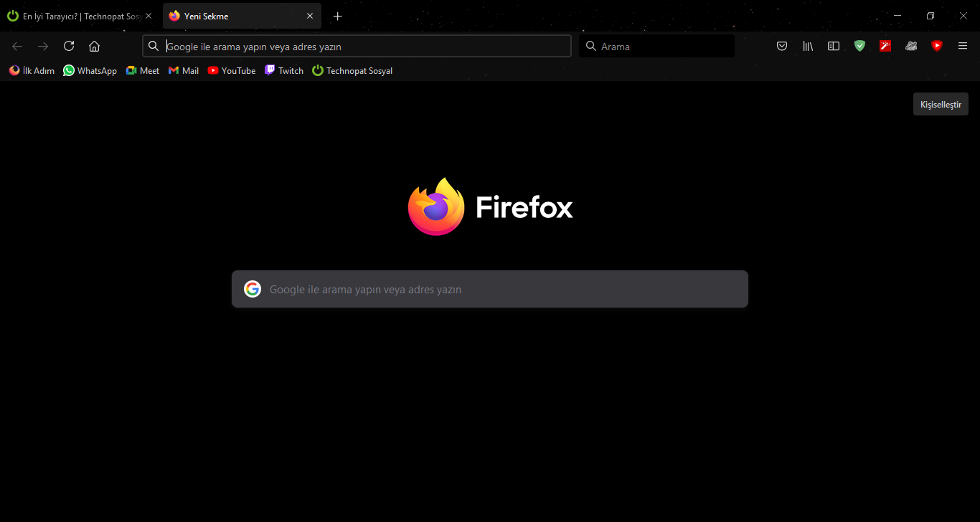Open the Firefox home page
The width and height of the screenshot is (980, 522).
[94, 46]
